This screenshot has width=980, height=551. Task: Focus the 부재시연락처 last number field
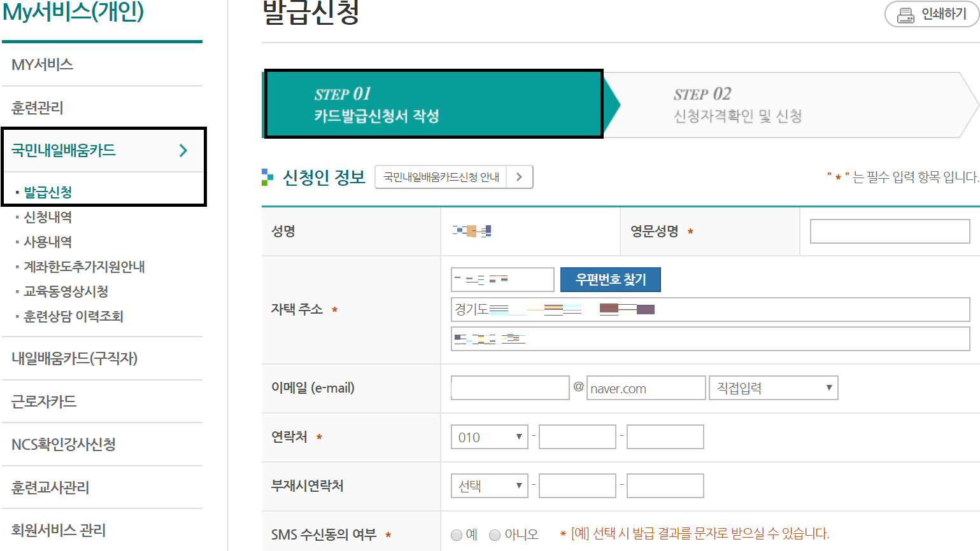[665, 485]
